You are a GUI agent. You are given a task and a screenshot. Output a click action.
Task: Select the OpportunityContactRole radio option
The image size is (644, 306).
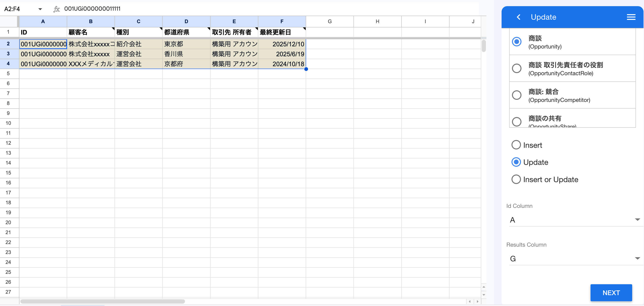516,68
